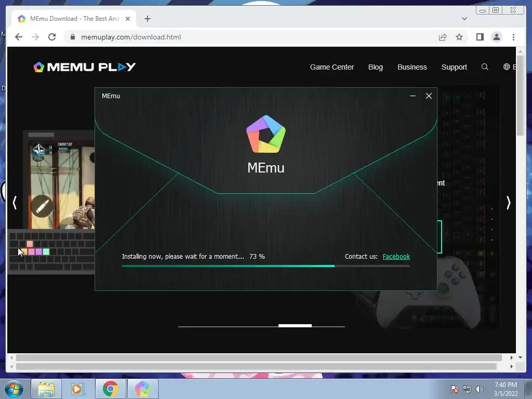Image resolution: width=532 pixels, height=399 pixels.
Task: Go back with the browser back arrow
Action: click(x=19, y=37)
